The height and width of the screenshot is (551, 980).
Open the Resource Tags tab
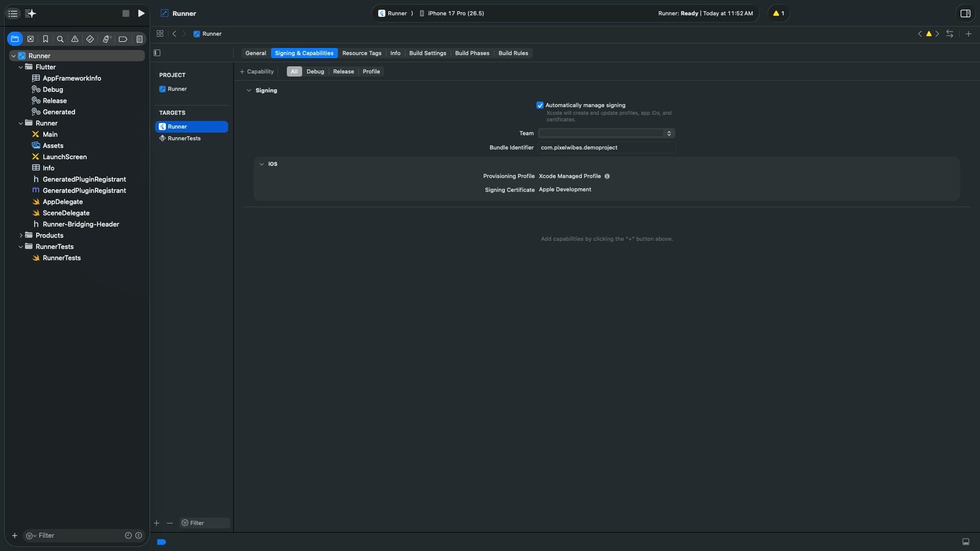coord(362,53)
